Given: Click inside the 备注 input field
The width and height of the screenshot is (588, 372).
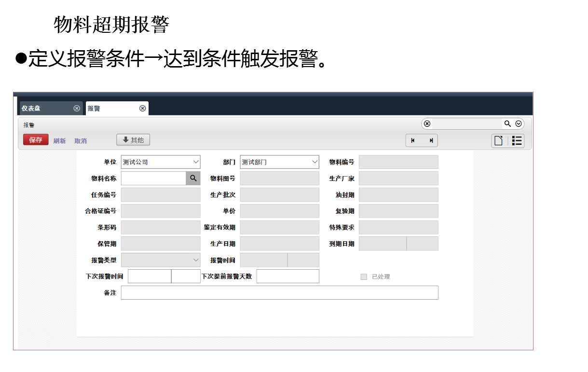Looking at the screenshot, I should click(280, 292).
